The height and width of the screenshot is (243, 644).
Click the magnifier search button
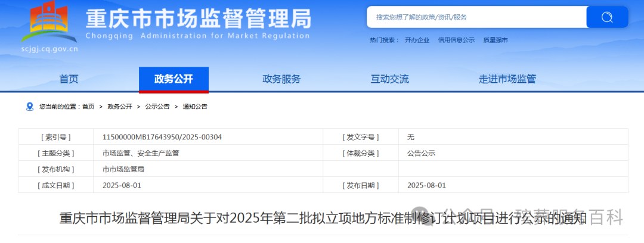[x=607, y=17]
